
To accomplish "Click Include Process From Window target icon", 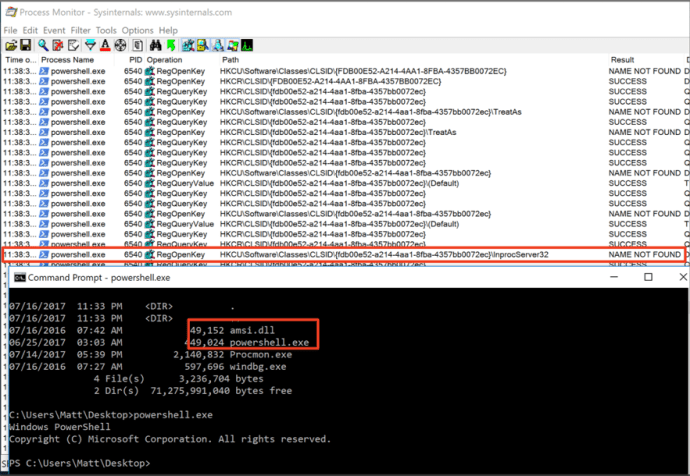I will (x=120, y=45).
